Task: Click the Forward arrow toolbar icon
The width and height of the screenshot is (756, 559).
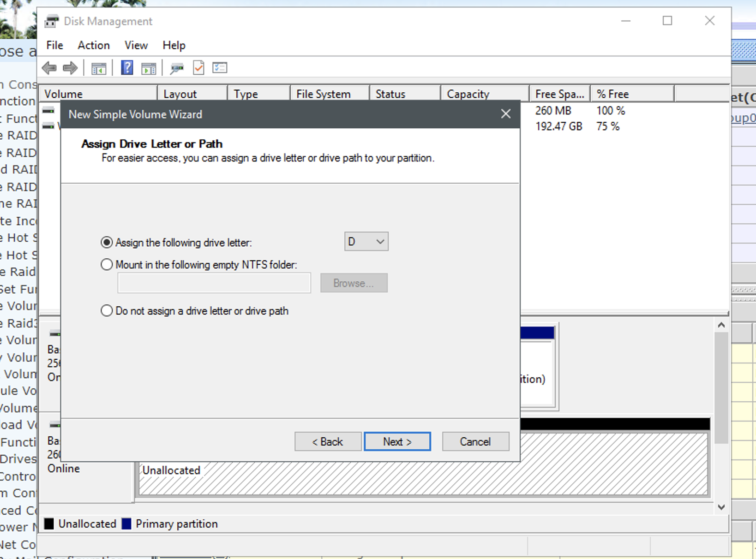Action: 70,68
